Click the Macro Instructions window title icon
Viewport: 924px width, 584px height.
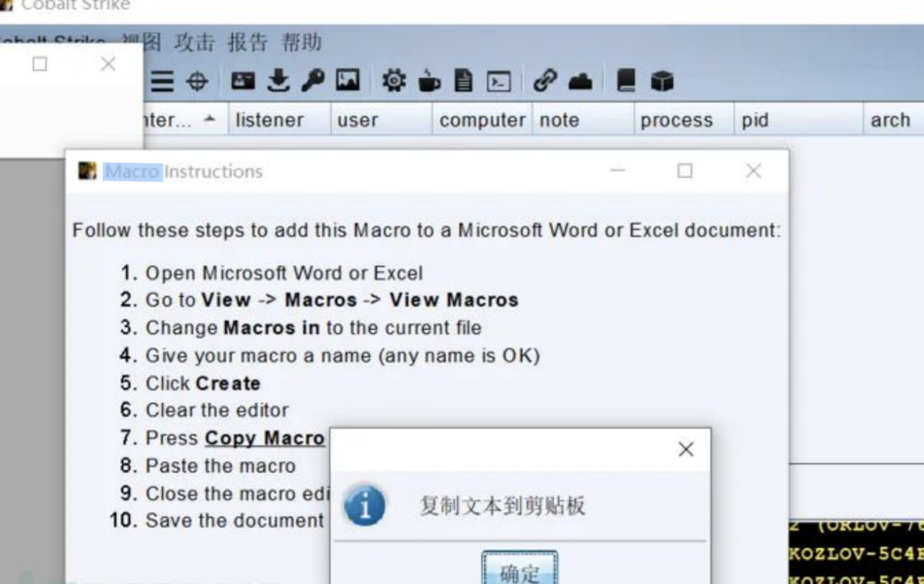[x=87, y=171]
